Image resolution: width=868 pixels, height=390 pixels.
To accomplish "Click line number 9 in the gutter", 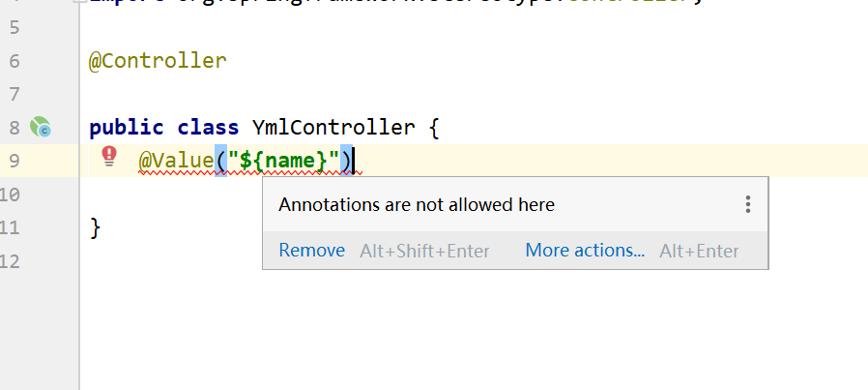I will tap(14, 161).
